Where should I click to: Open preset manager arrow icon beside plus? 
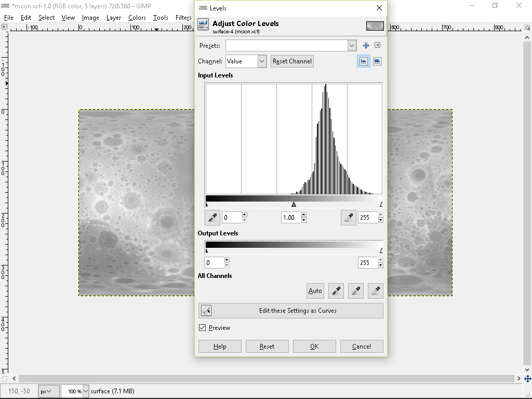[377, 45]
